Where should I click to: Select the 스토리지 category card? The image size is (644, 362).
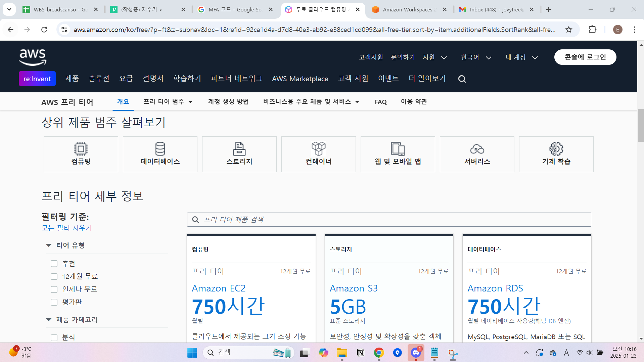(x=239, y=154)
